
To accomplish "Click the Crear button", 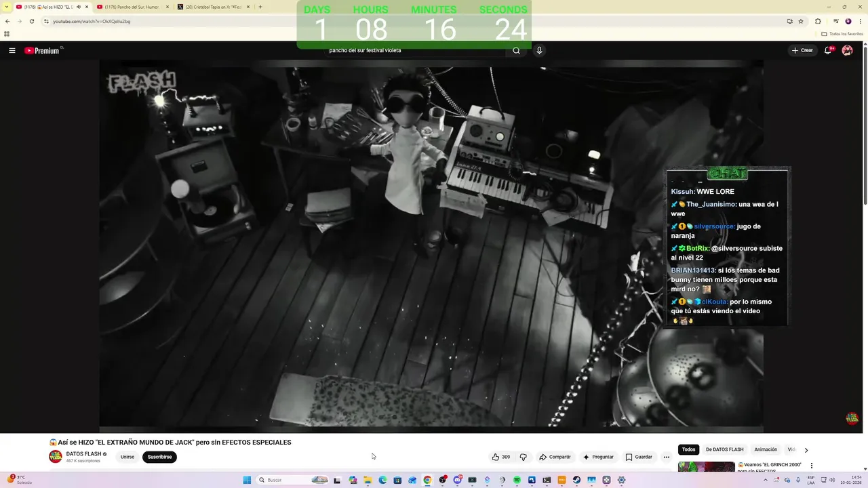I will [x=802, y=50].
